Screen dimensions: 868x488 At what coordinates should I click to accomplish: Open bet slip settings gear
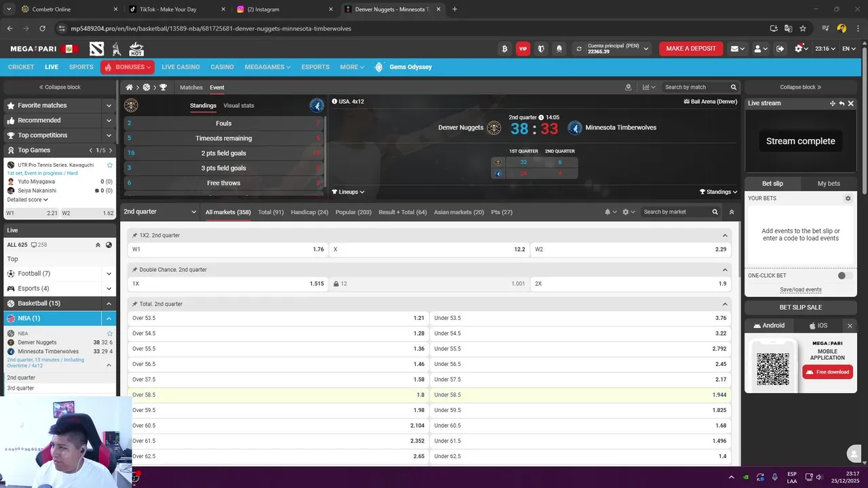point(848,199)
